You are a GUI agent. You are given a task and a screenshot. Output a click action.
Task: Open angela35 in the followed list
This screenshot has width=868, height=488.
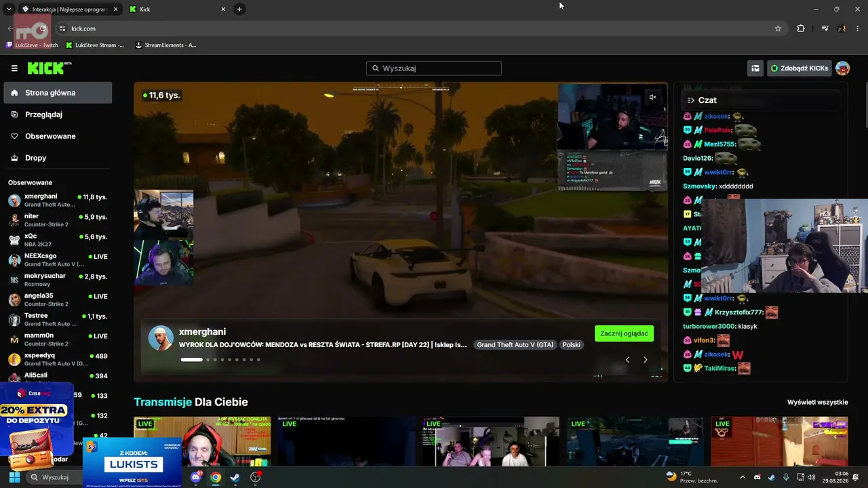click(x=58, y=300)
